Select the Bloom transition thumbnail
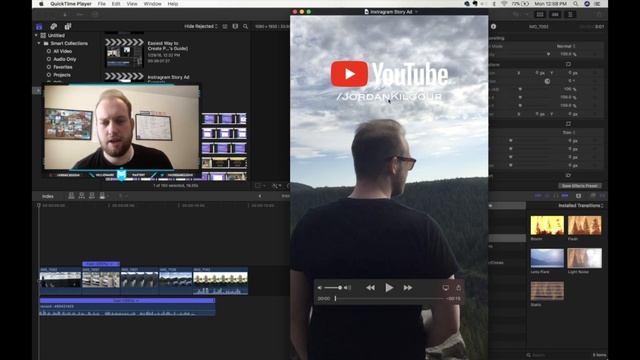Viewport: 640px width, 360px height. pos(547,225)
